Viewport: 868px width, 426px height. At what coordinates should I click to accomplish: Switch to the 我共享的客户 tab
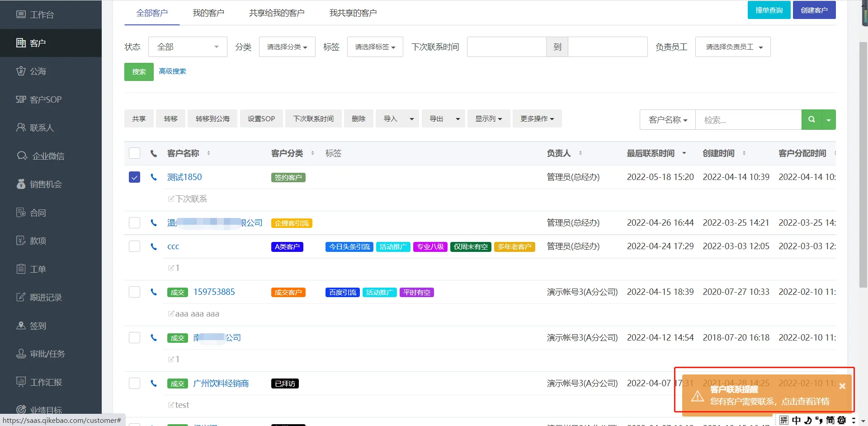point(353,13)
